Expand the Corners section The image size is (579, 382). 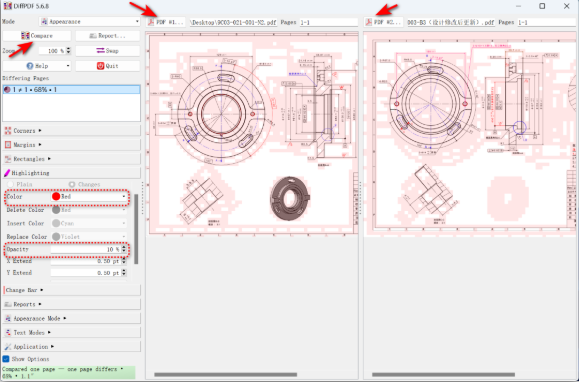[x=71, y=131]
